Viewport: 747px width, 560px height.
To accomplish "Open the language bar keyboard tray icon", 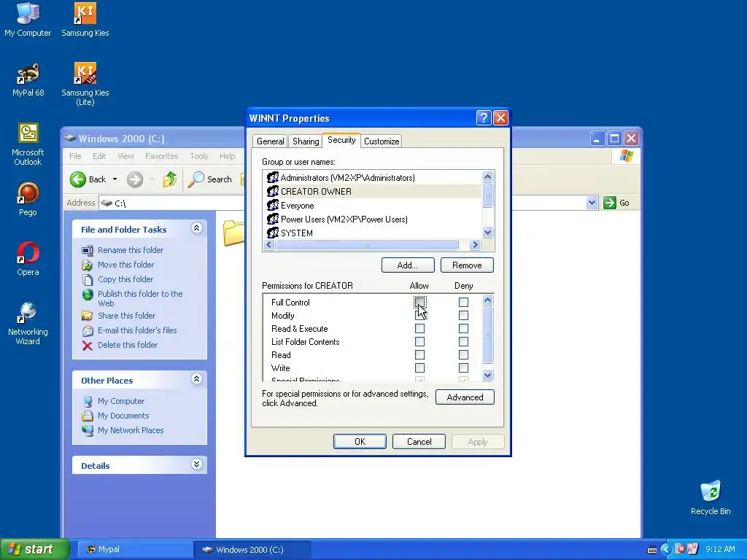I will [652, 550].
